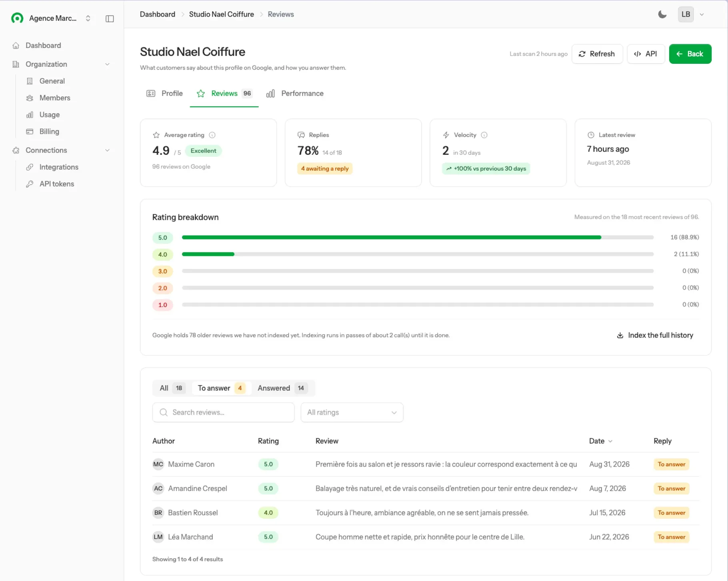Open the Profile tab

click(x=165, y=94)
